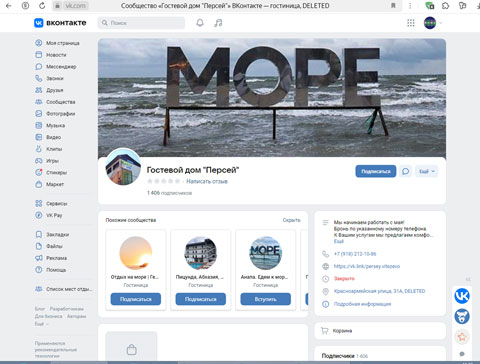Click 1 406 подписчиков count

[169, 193]
